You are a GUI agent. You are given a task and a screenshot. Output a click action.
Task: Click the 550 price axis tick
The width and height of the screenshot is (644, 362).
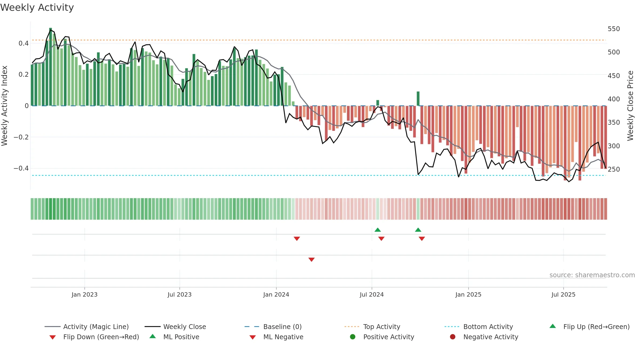tap(614, 29)
